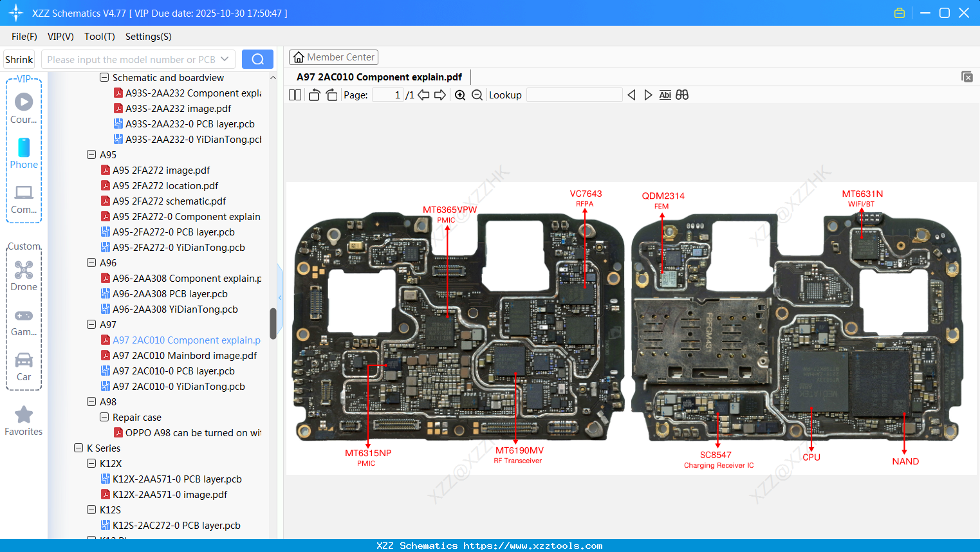Toggle case-sensitive lookup with the Abi icon
The height and width of the screenshot is (552, 980).
click(x=665, y=95)
